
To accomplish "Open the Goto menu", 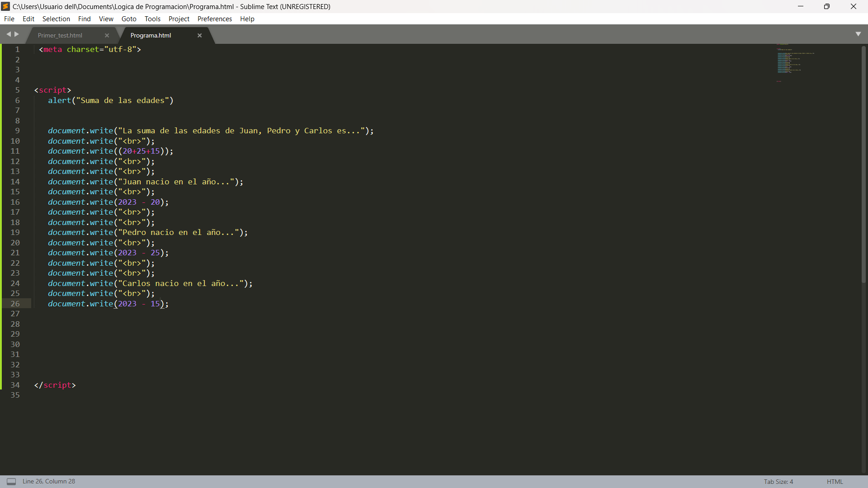I will pos(129,19).
